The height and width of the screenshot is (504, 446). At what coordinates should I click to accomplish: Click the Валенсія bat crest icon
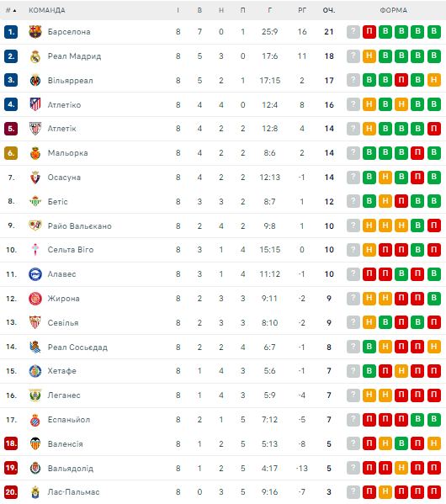tap(35, 444)
